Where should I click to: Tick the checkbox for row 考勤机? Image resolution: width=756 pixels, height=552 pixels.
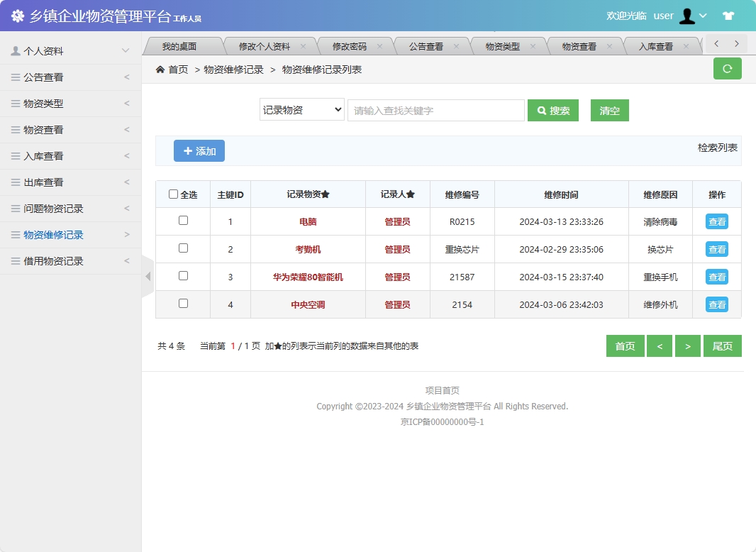(x=182, y=248)
